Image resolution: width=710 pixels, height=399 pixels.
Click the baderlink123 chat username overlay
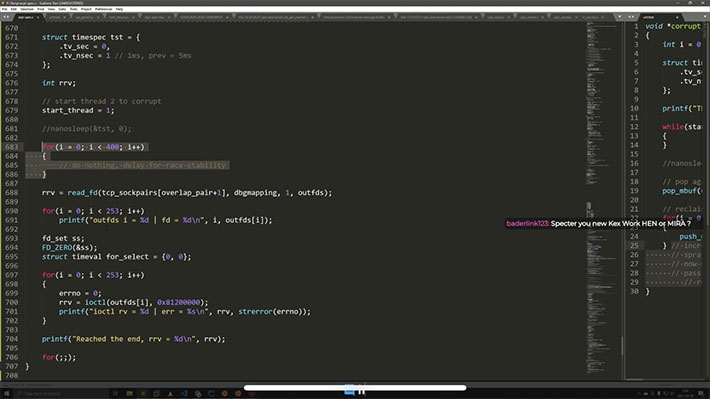click(527, 223)
